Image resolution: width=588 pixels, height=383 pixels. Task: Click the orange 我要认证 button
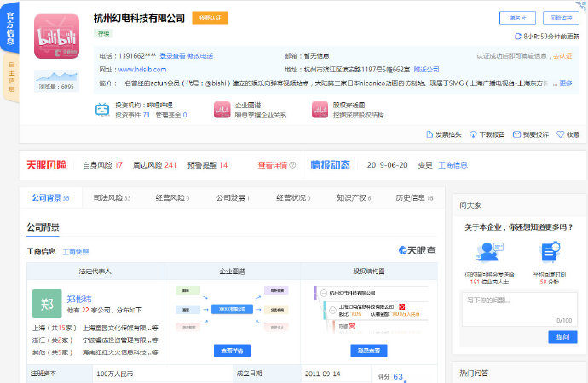[210, 18]
